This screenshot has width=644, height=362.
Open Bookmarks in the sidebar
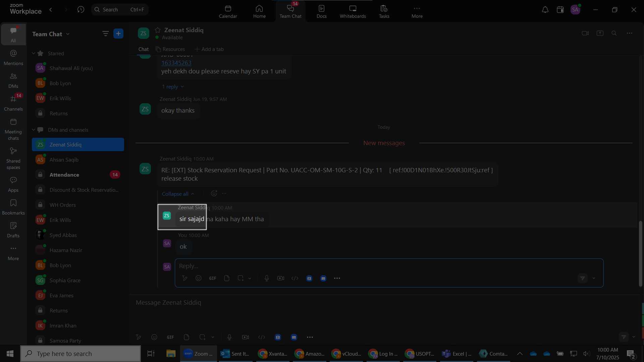coord(13,207)
